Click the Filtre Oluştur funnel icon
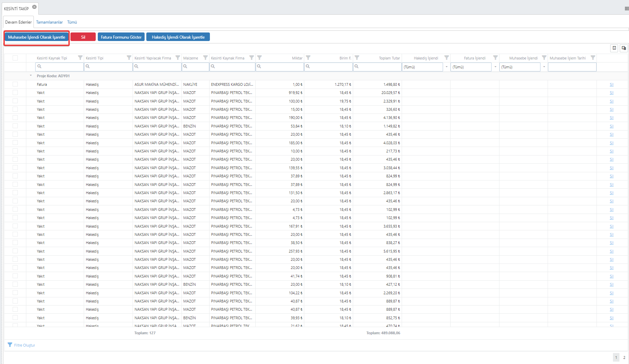This screenshot has width=629, height=364. (x=10, y=345)
